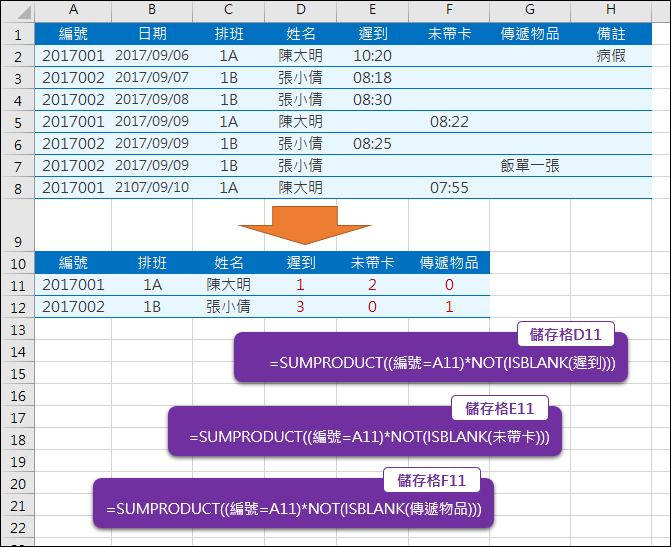Select column D header
This screenshot has height=547, width=671.
pos(301,10)
